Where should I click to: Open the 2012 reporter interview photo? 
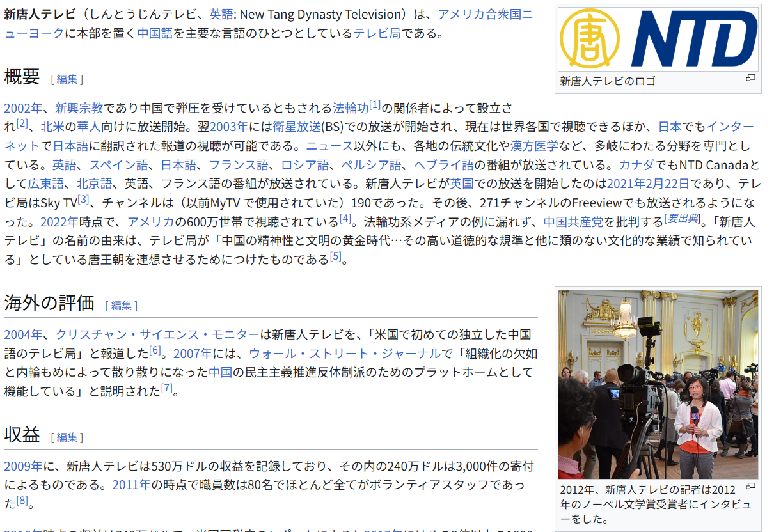coord(658,384)
